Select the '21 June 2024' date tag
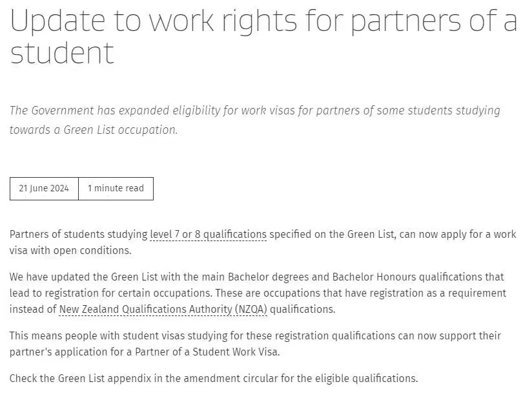The image size is (532, 393). click(44, 189)
